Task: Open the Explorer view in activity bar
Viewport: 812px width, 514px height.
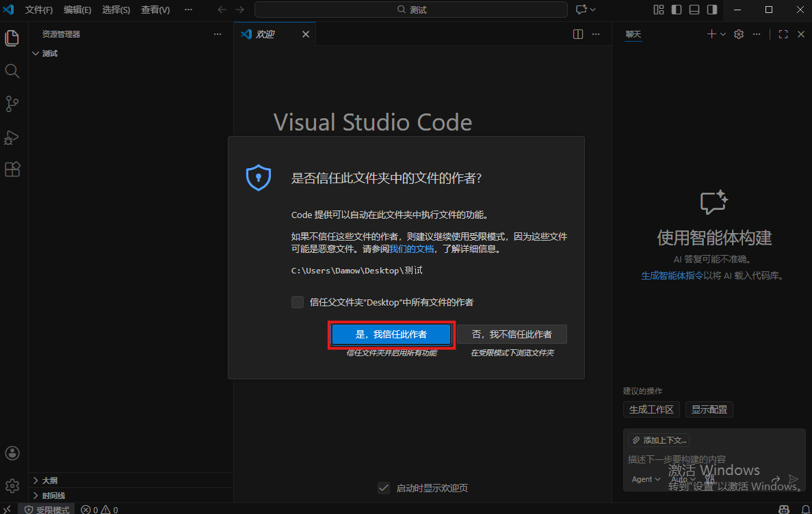Action: 12,38
